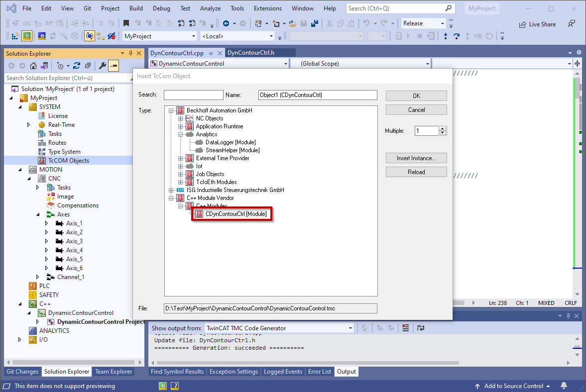Viewport: 586px width, 392px height.
Task: Increase the Multiple value with the up stepper
Action: click(x=443, y=128)
